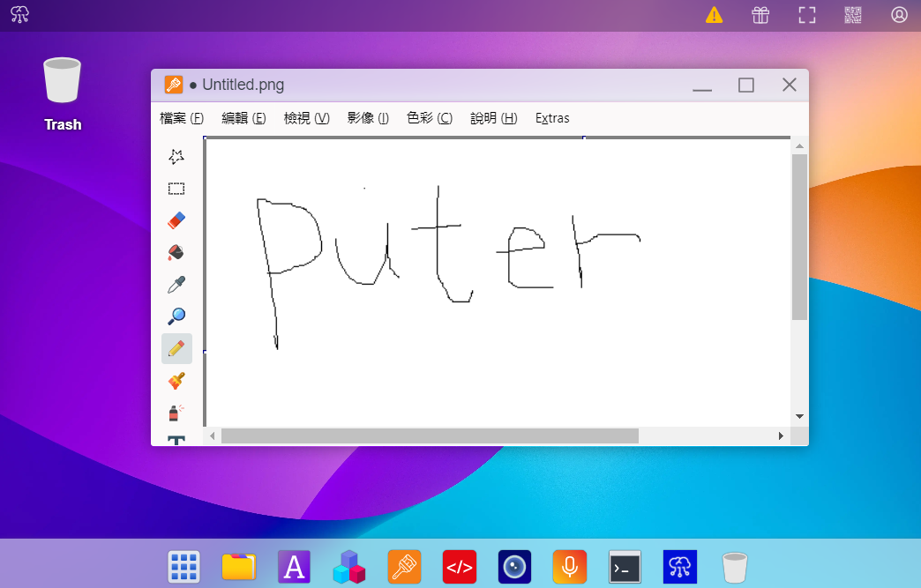Select the Fill With Color bucket tool
Viewport: 921px width, 588px height.
(176, 252)
